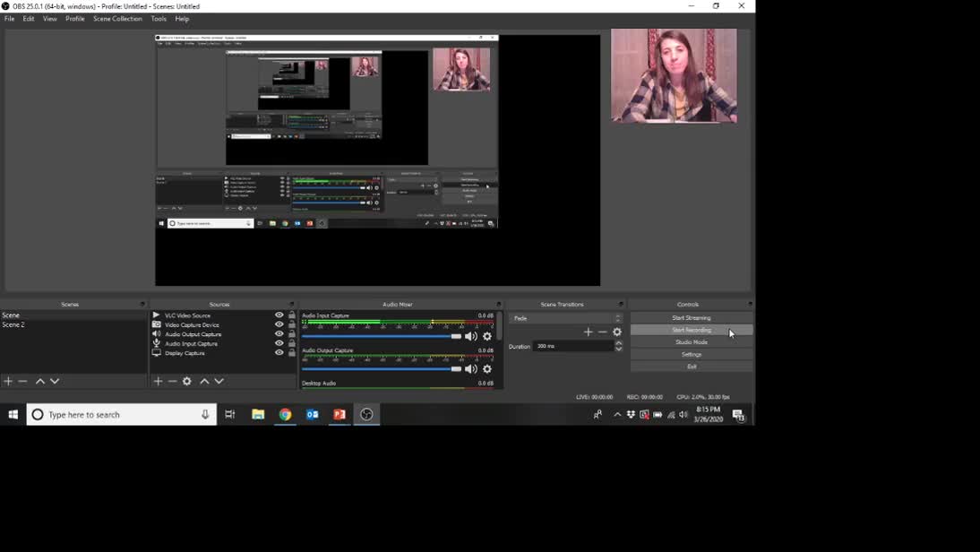Open the Scene Collection menu
980x552 pixels.
click(117, 19)
